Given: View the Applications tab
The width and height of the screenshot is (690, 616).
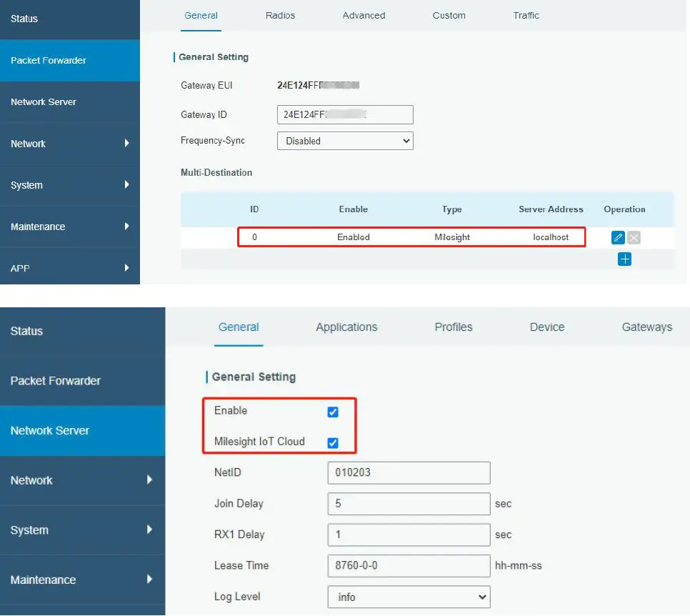Looking at the screenshot, I should click(x=346, y=327).
